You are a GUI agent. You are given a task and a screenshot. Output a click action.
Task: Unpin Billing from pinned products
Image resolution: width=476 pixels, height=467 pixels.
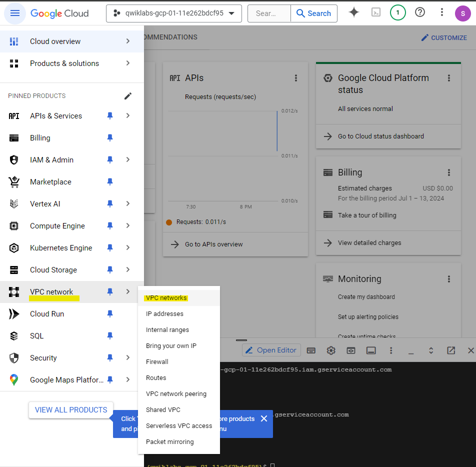(x=110, y=138)
